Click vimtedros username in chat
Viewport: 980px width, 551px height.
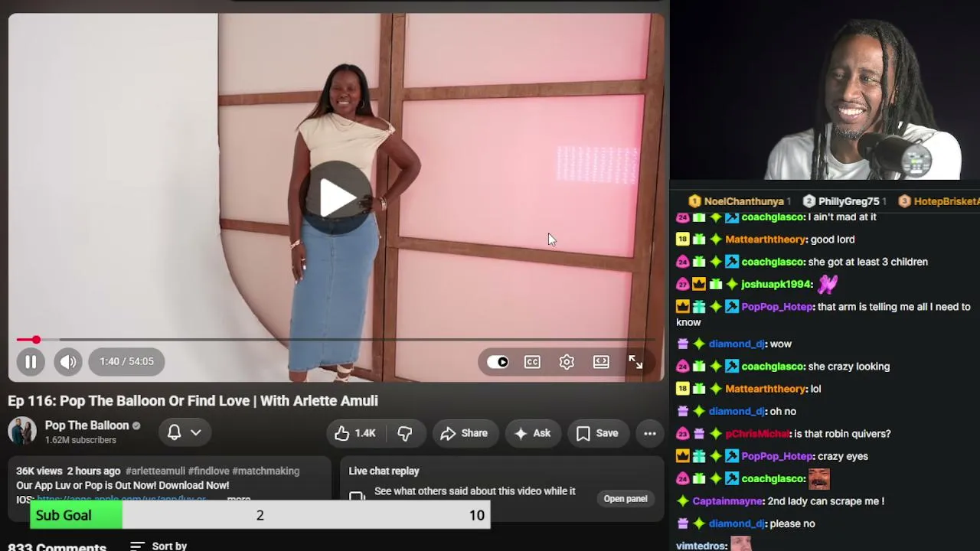[x=701, y=546]
